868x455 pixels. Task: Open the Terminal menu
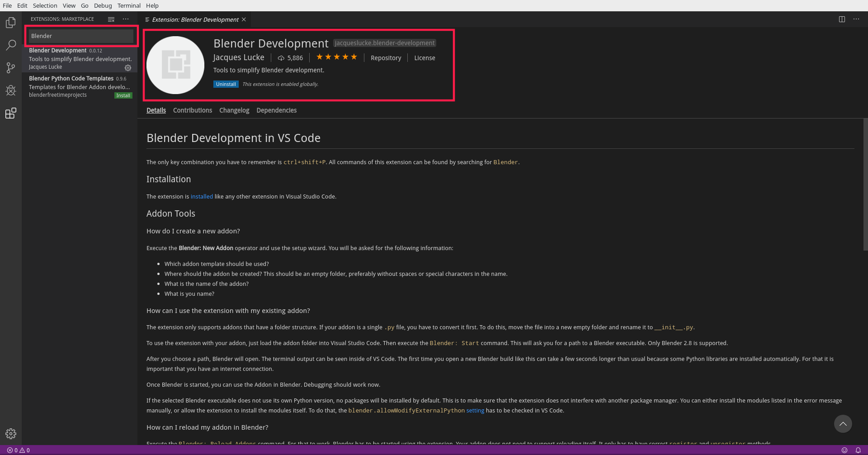(129, 5)
